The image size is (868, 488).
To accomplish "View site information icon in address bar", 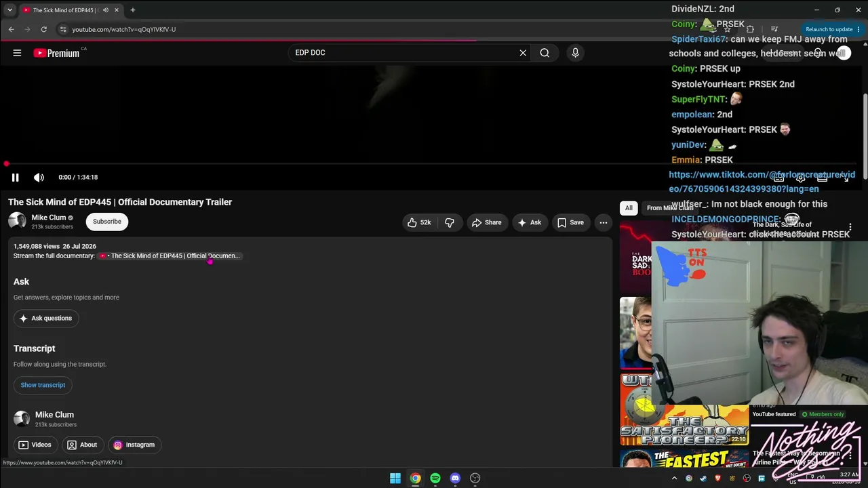I will tap(63, 29).
